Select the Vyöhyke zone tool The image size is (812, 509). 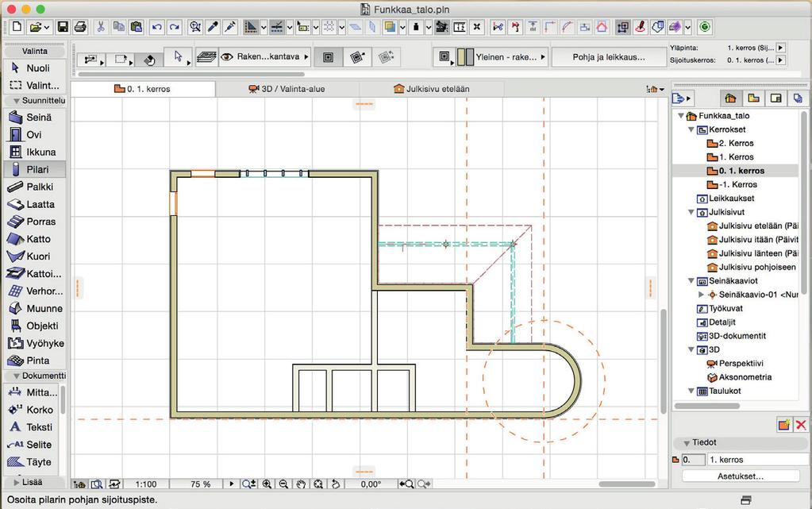pos(35,343)
